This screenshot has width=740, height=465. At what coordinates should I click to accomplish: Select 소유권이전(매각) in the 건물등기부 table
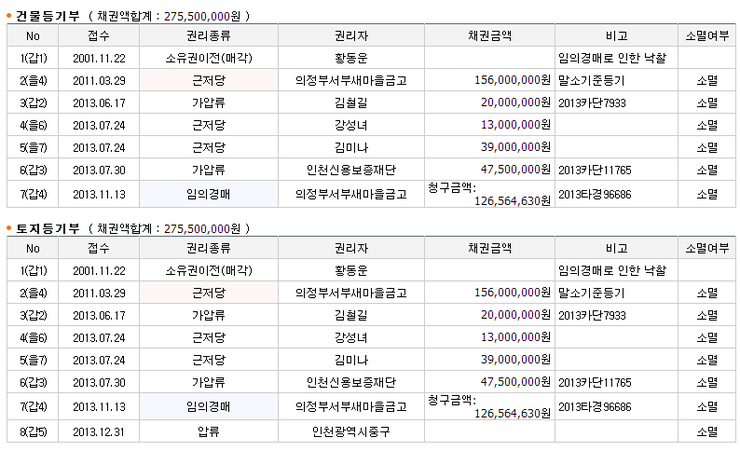[209, 58]
